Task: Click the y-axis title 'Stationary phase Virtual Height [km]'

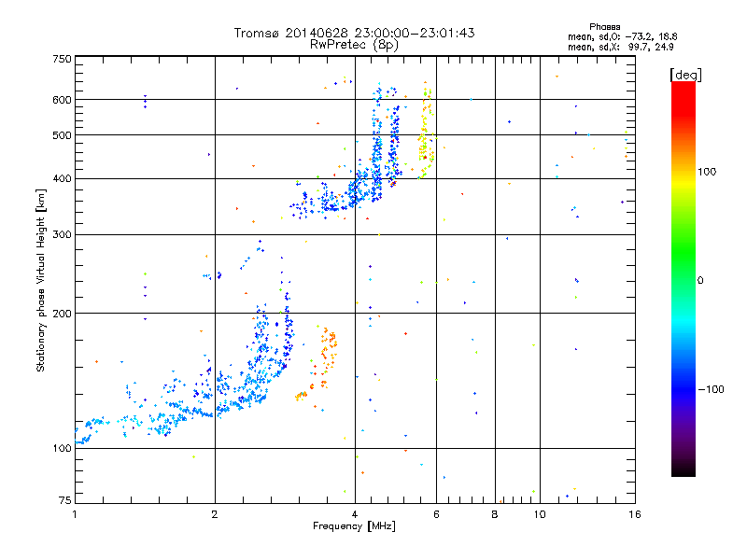Action: pos(41,281)
